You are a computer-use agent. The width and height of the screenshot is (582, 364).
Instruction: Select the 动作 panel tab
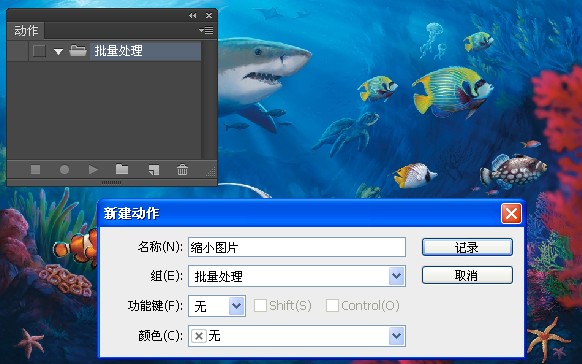point(26,30)
